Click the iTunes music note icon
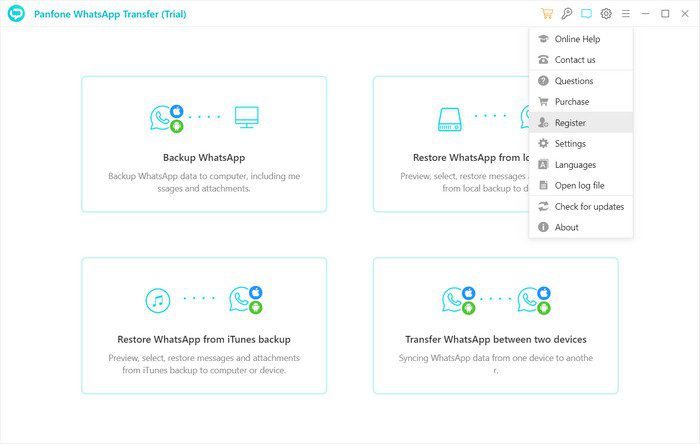 (x=157, y=299)
